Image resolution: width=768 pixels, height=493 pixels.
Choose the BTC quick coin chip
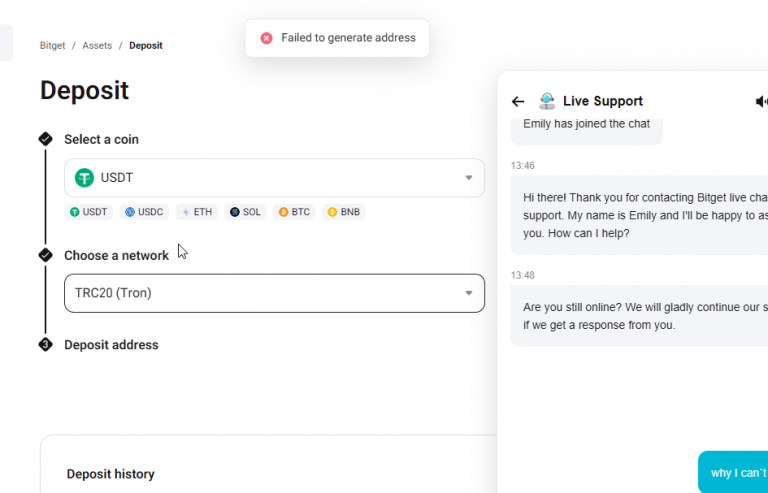pos(294,212)
